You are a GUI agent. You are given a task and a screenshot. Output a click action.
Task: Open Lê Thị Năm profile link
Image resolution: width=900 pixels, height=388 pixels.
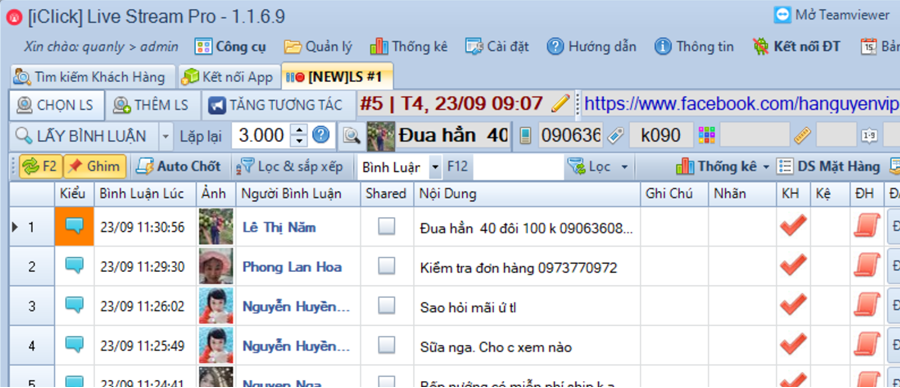point(279,228)
